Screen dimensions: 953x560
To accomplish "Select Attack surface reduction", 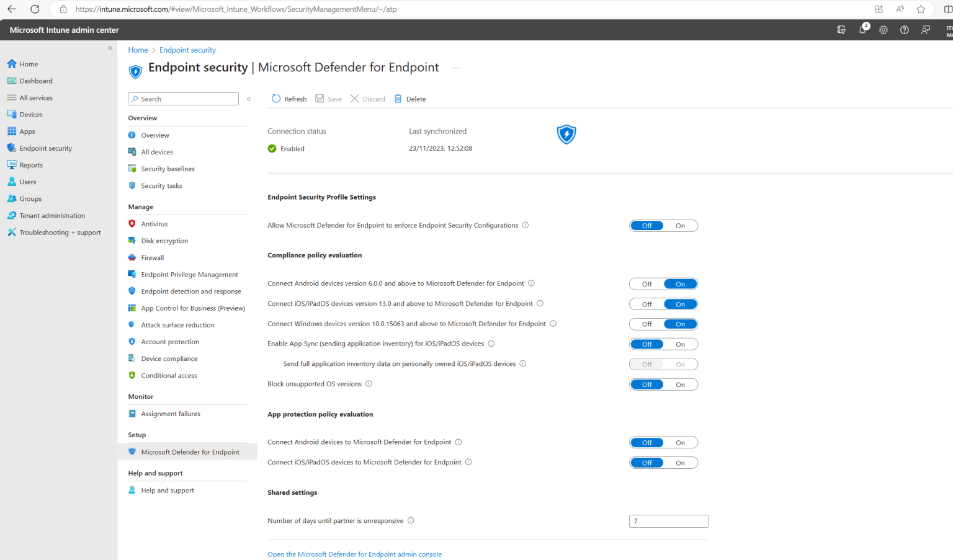I will coord(178,324).
